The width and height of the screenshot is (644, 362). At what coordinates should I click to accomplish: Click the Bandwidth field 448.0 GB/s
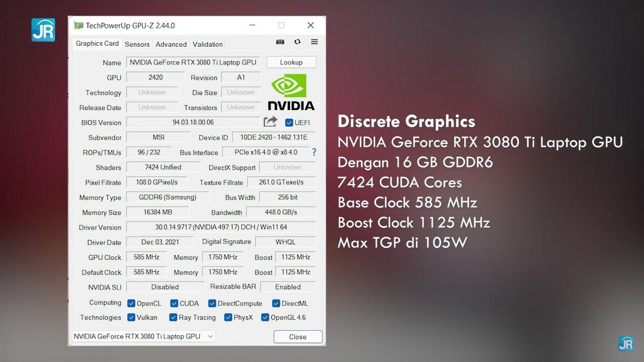coord(281,212)
